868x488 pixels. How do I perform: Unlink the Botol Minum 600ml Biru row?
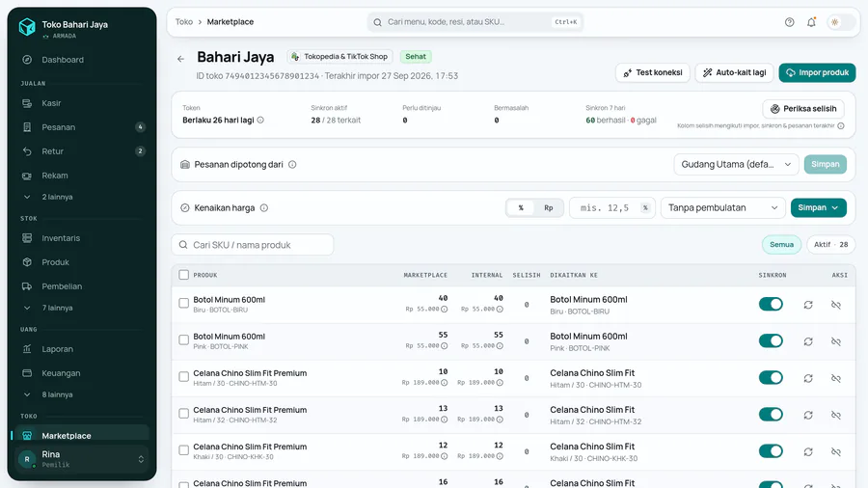click(x=836, y=305)
